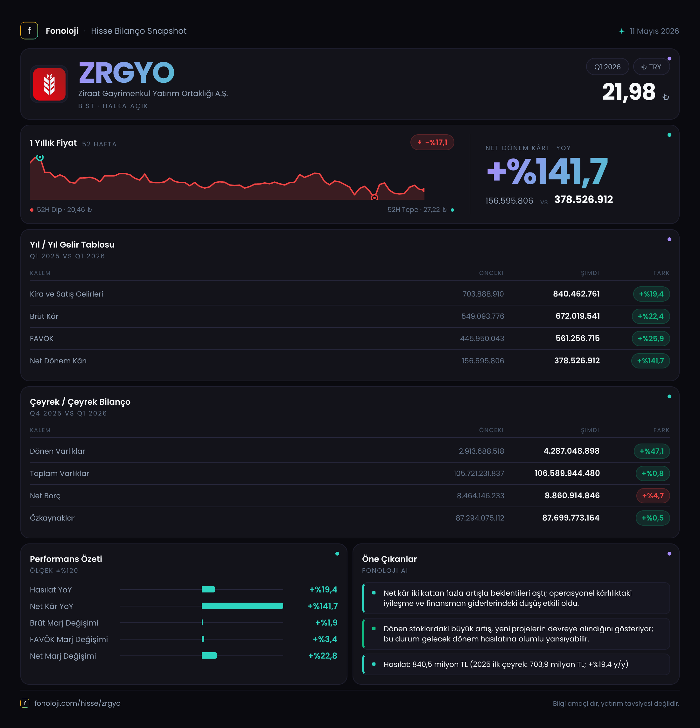
Task: Click the sparkle icon beside 11 Mayıs 2026
Action: point(622,31)
